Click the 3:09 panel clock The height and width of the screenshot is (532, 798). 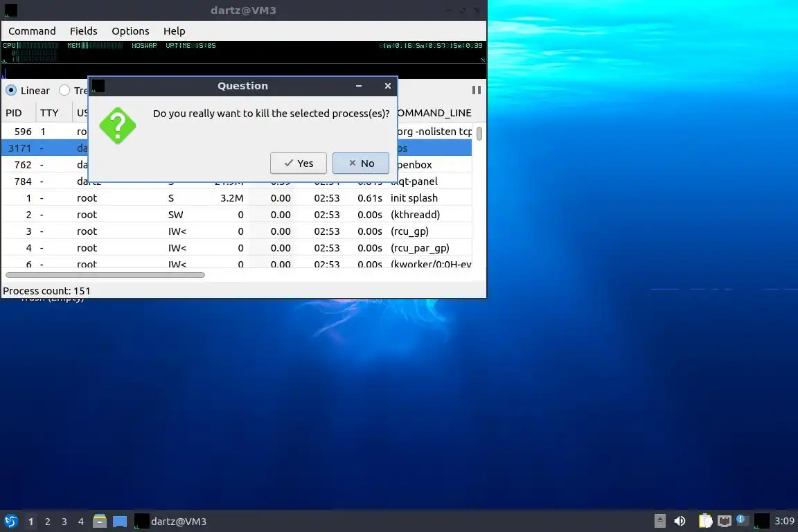[784, 521]
